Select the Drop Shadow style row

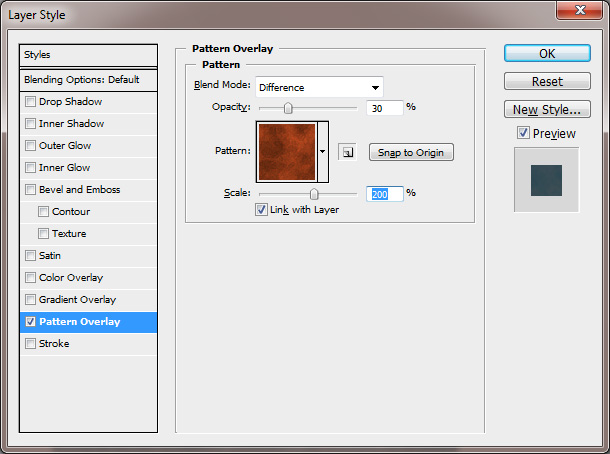[88, 102]
